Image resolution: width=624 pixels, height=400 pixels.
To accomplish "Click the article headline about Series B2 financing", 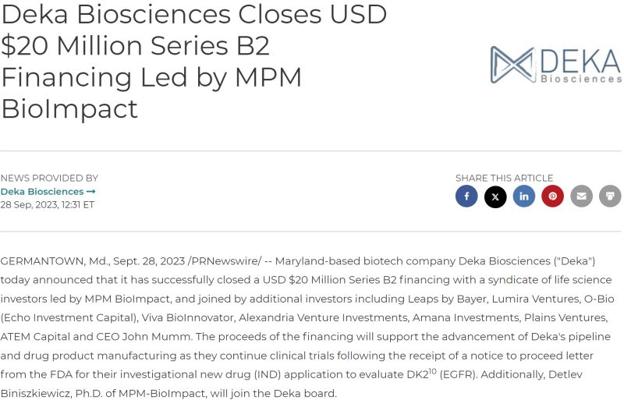I will pos(190,61).
